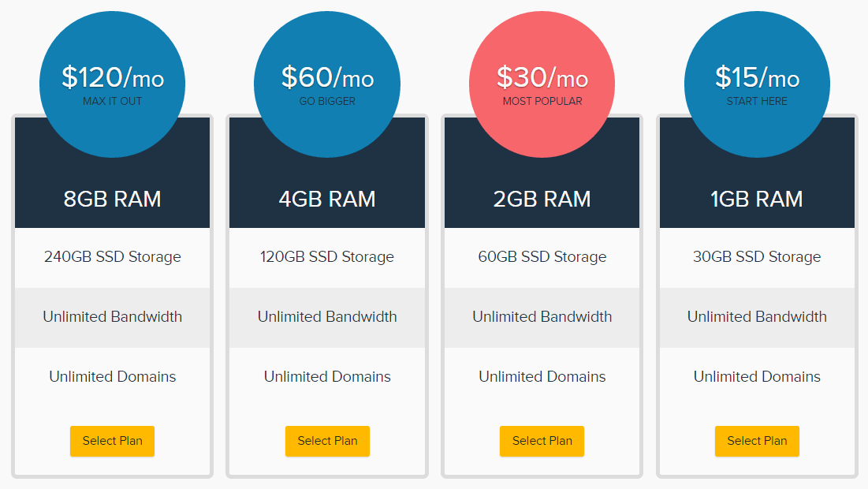
Task: Select Plan for the 1GB RAM tier
Action: click(757, 441)
